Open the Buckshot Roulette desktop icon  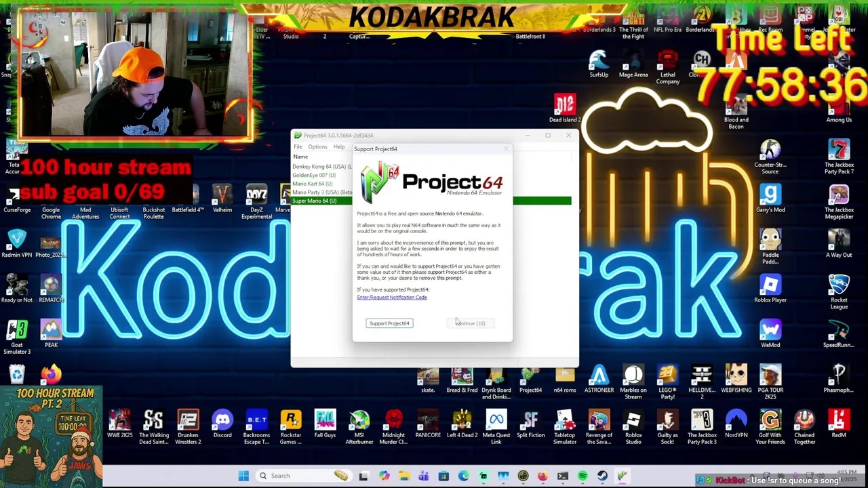click(x=154, y=202)
